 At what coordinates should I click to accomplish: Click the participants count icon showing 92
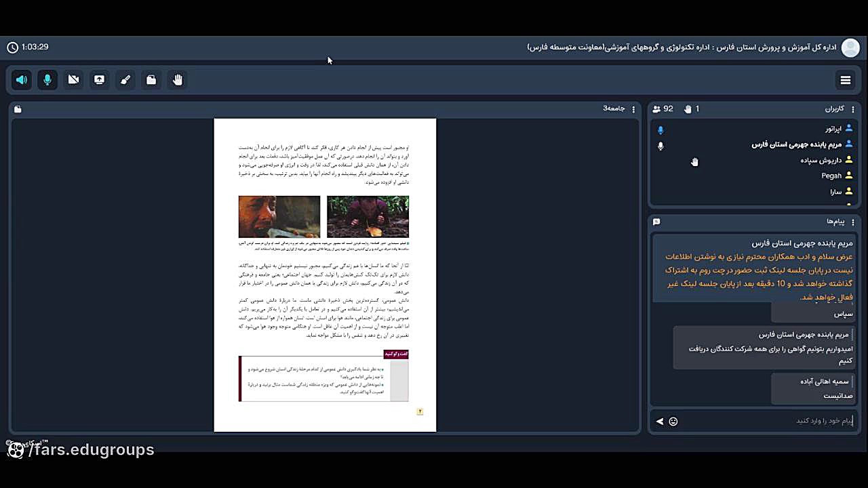point(656,109)
